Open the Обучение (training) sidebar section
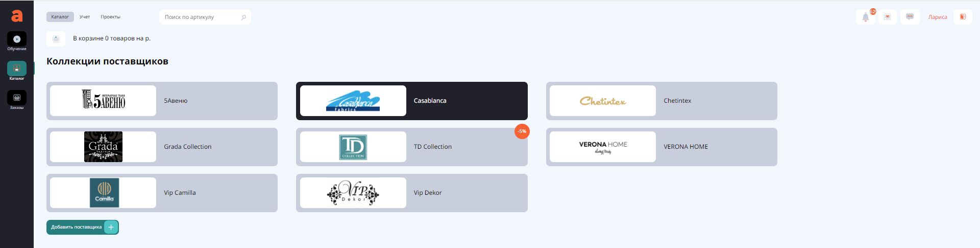 tap(17, 39)
